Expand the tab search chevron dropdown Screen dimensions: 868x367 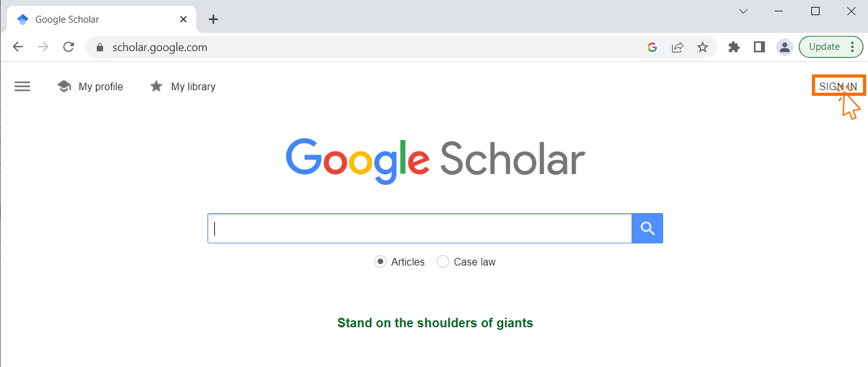(x=743, y=11)
